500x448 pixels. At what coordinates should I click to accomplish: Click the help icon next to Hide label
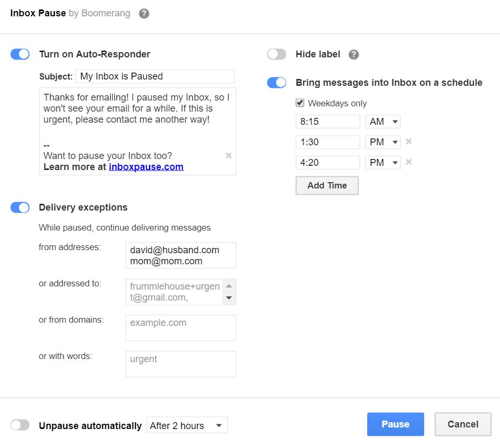tap(354, 55)
